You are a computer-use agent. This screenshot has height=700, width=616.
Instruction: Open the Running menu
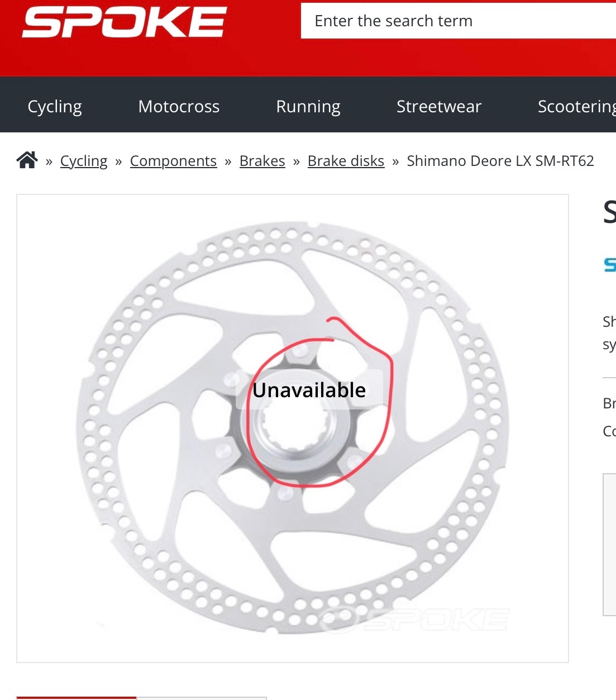(x=308, y=106)
